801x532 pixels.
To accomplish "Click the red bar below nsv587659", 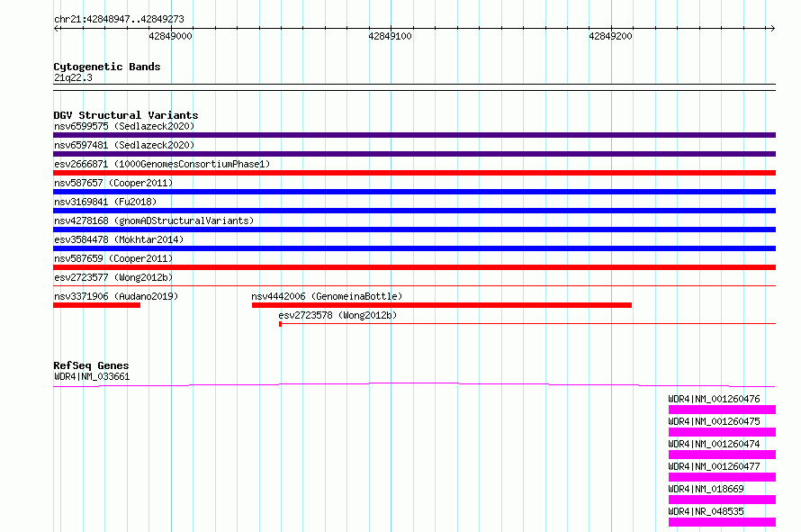I will (414, 267).
